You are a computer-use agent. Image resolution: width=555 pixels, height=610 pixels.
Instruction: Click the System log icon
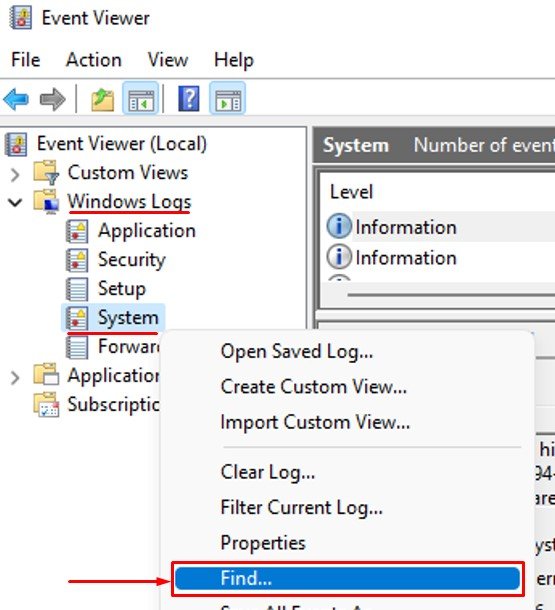pos(77,318)
